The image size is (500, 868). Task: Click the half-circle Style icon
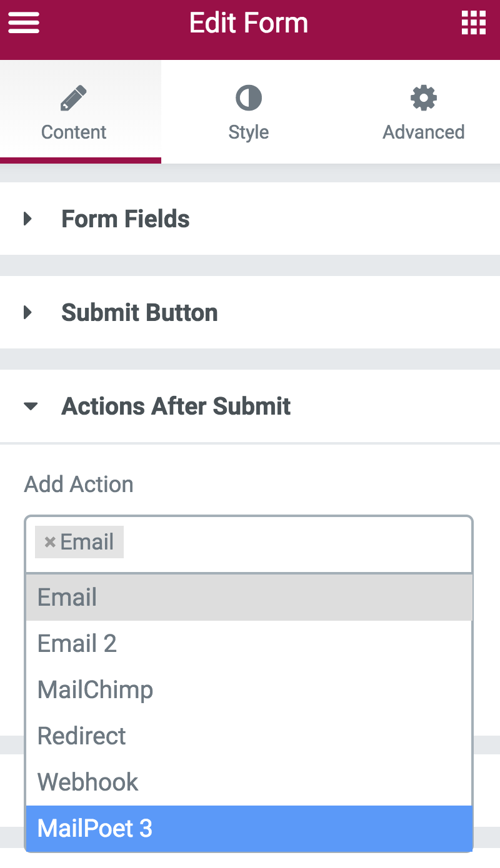tap(248, 99)
